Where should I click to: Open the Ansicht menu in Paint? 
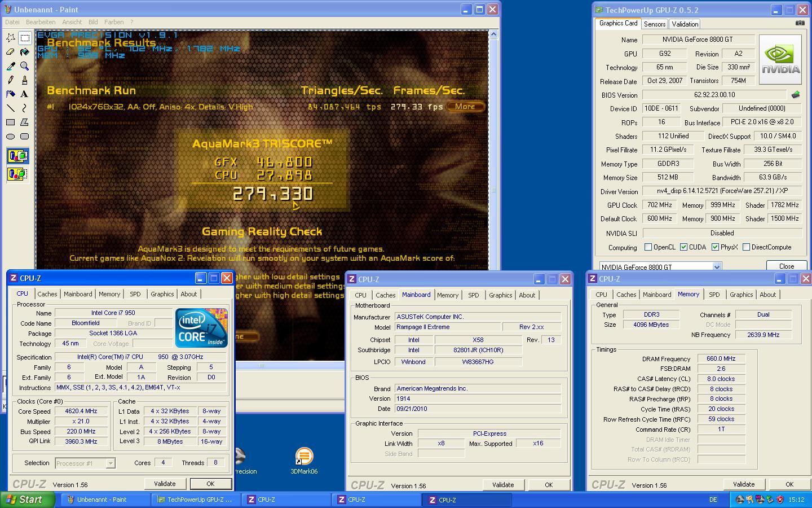[x=72, y=22]
